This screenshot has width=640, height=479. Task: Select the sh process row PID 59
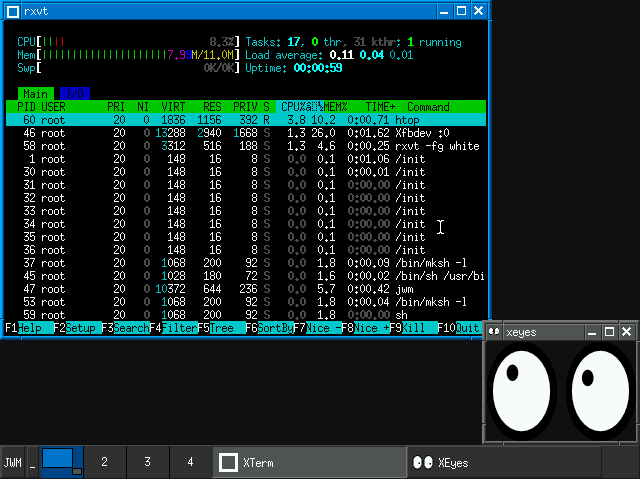[x=246, y=315]
